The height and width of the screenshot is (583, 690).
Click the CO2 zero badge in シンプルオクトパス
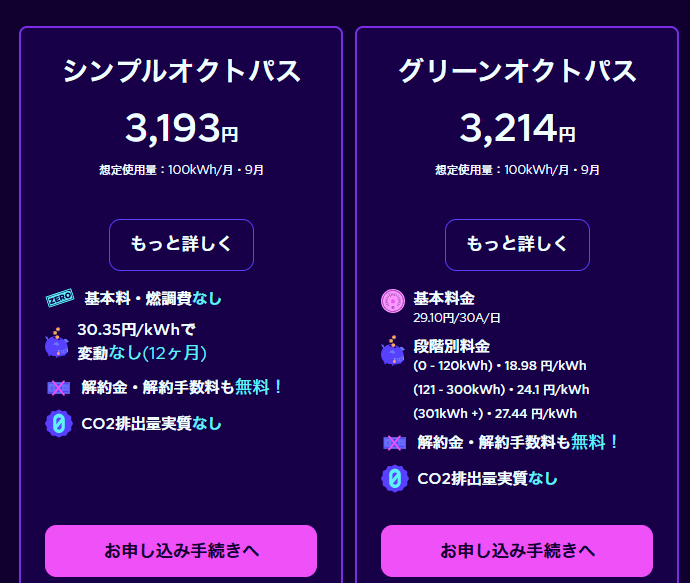[59, 423]
